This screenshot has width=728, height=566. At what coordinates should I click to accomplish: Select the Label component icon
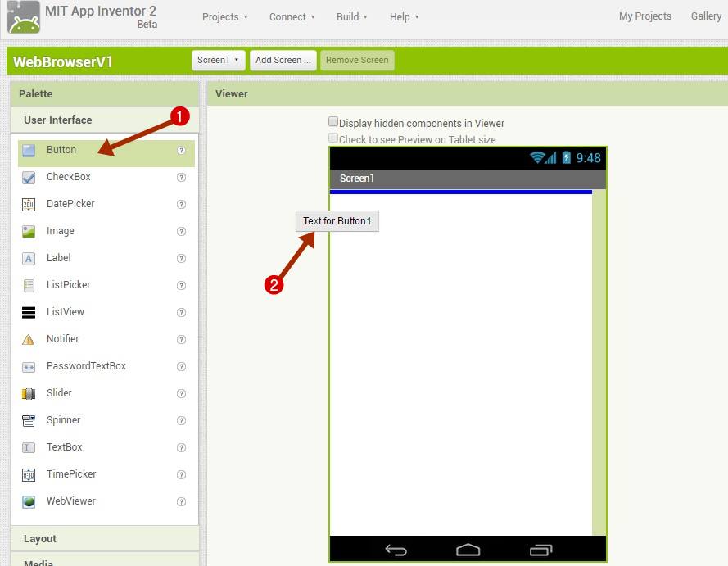pos(29,258)
